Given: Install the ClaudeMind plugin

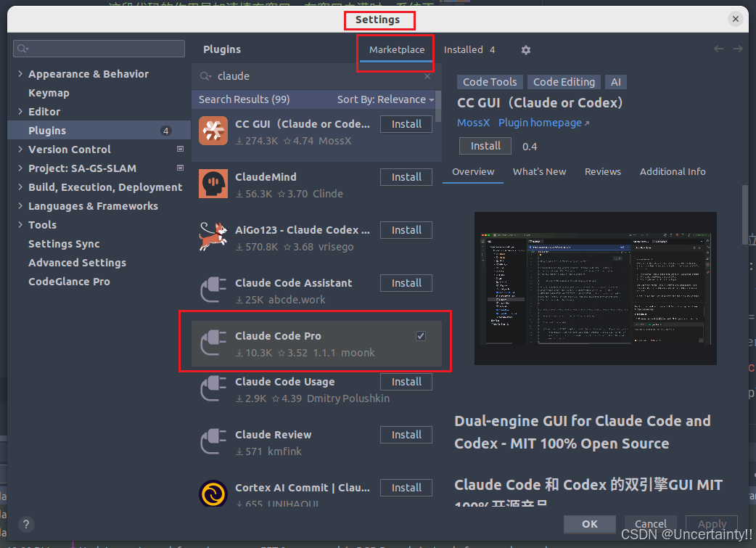Looking at the screenshot, I should pyautogui.click(x=406, y=177).
